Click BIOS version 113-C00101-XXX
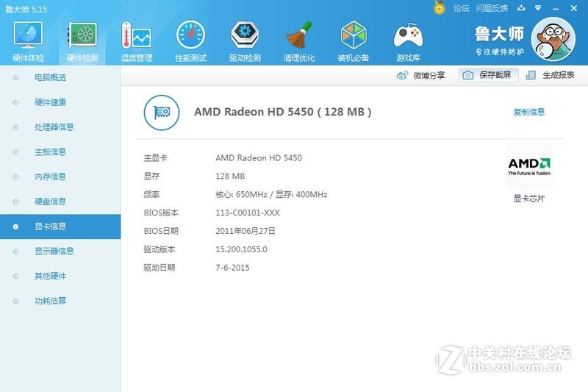Viewport: 588px width, 392px height. [248, 213]
